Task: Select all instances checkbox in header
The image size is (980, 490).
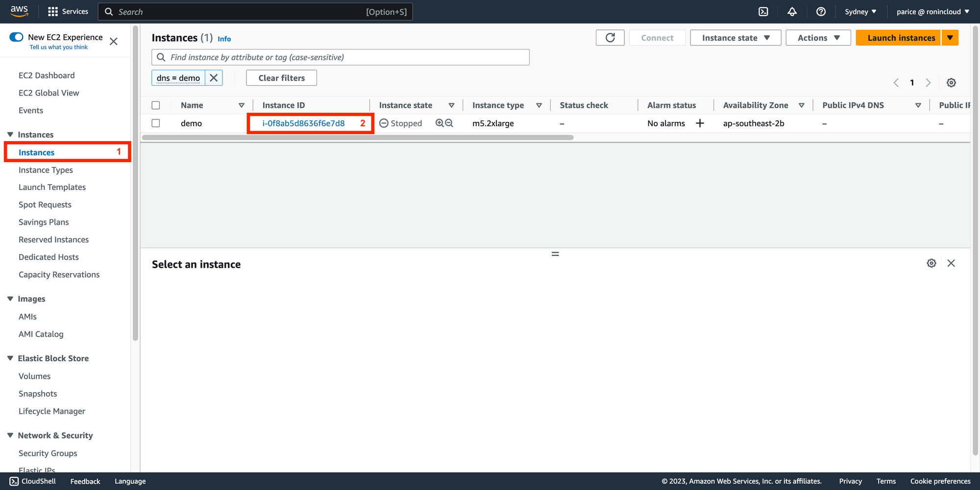Action: (156, 105)
